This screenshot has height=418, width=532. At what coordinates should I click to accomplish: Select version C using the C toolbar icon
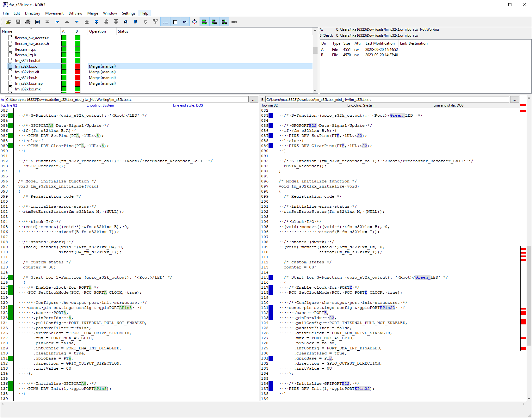pyautogui.click(x=145, y=22)
